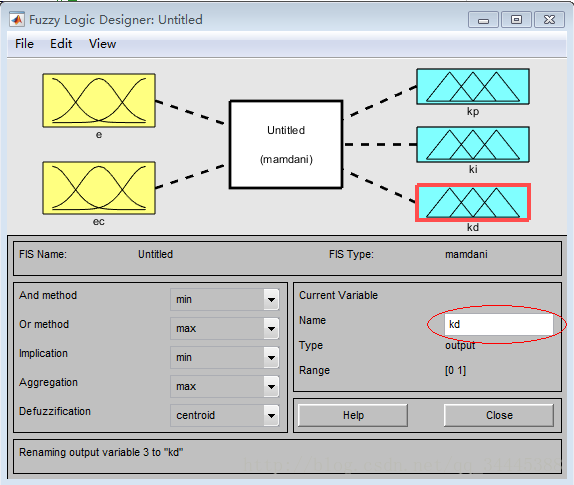Click the Close button in the panel
574x485 pixels.
coord(499,415)
